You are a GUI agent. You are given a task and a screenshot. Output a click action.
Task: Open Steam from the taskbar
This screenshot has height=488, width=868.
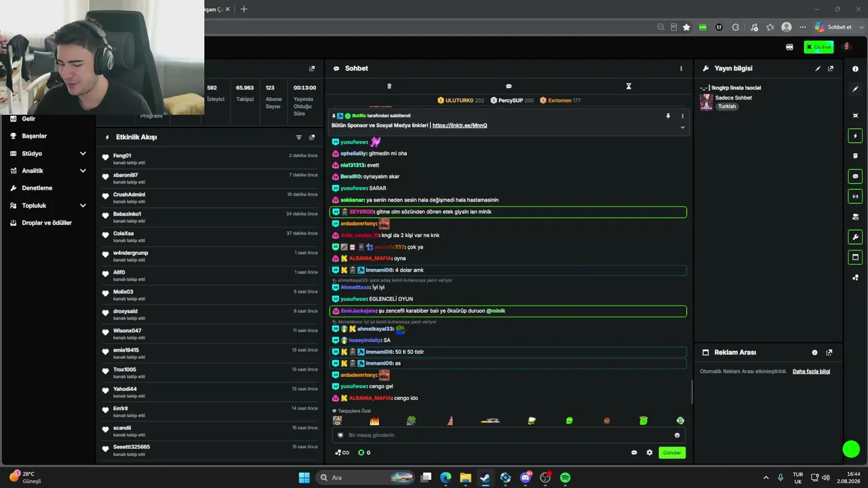485,477
